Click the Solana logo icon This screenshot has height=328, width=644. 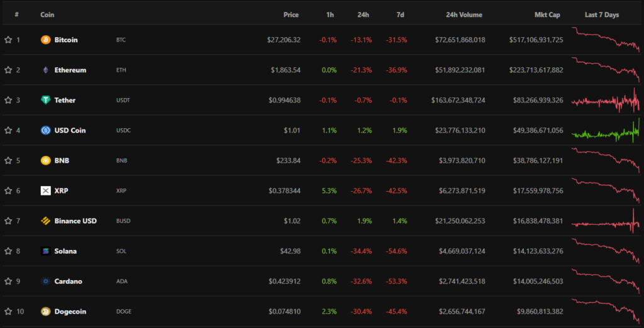pos(45,251)
